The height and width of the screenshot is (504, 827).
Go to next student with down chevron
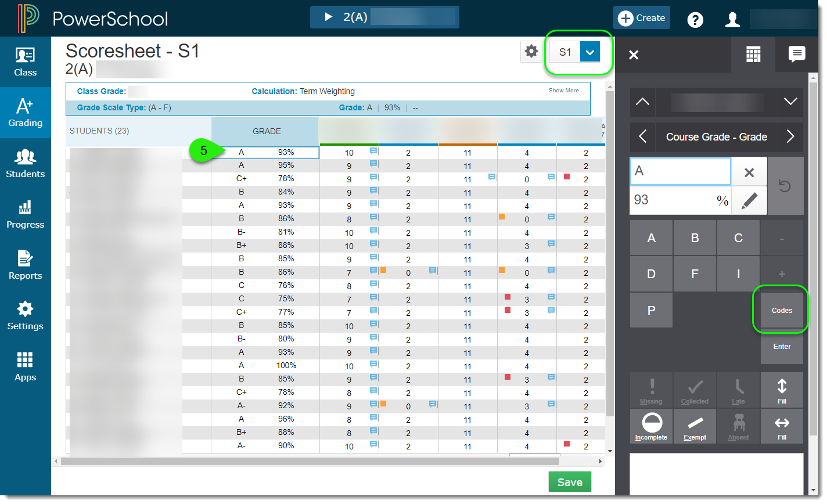(790, 102)
